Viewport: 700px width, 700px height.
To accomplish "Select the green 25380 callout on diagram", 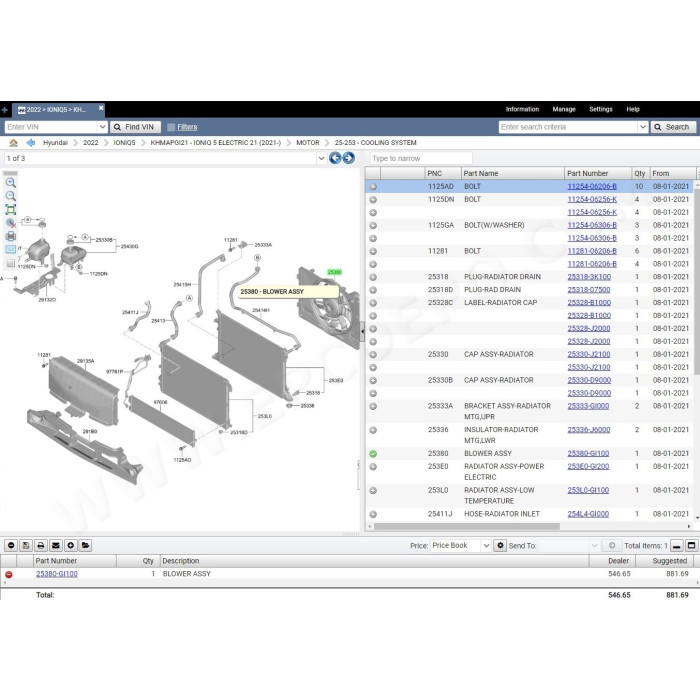I will tap(334, 272).
